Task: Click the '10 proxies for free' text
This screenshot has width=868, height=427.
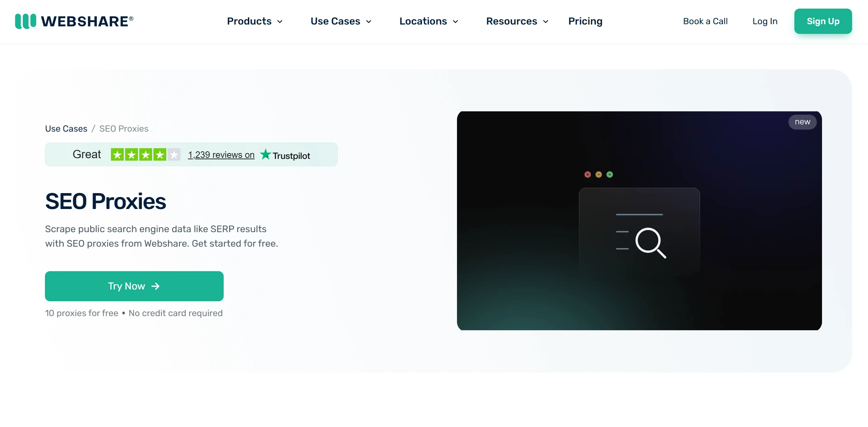Action: tap(82, 313)
